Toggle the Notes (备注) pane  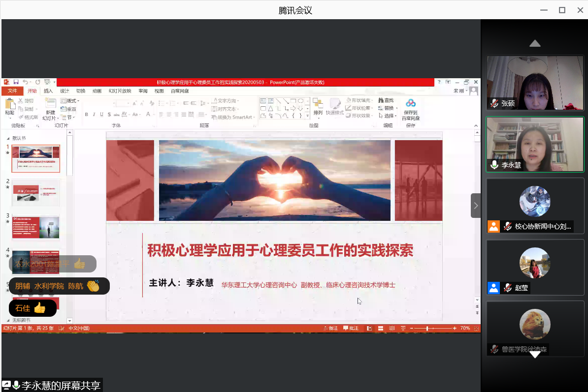pyautogui.click(x=331, y=328)
